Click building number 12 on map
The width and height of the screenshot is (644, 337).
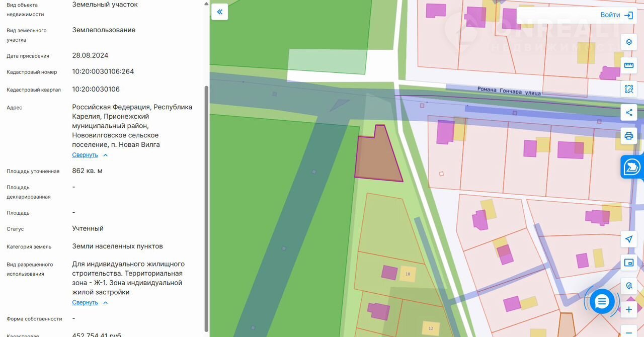point(430,328)
